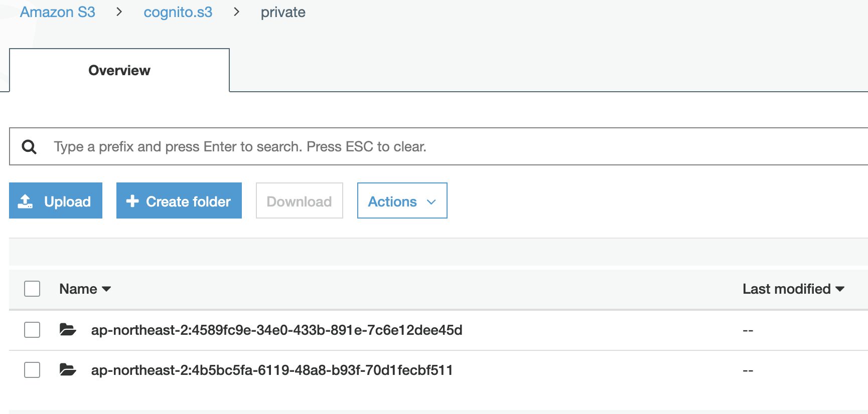
Task: Check the box for 4589fc9e folder
Action: click(32, 330)
